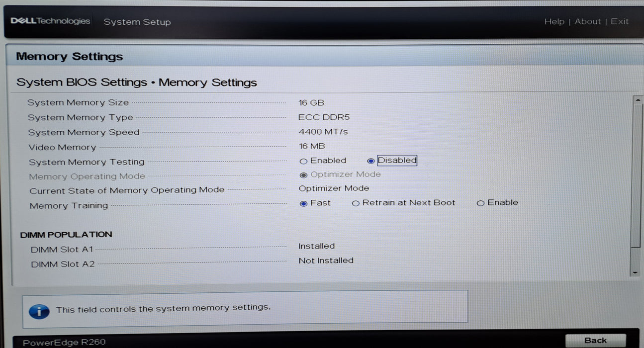
Task: Click the 16 MB video memory value
Action: click(312, 146)
